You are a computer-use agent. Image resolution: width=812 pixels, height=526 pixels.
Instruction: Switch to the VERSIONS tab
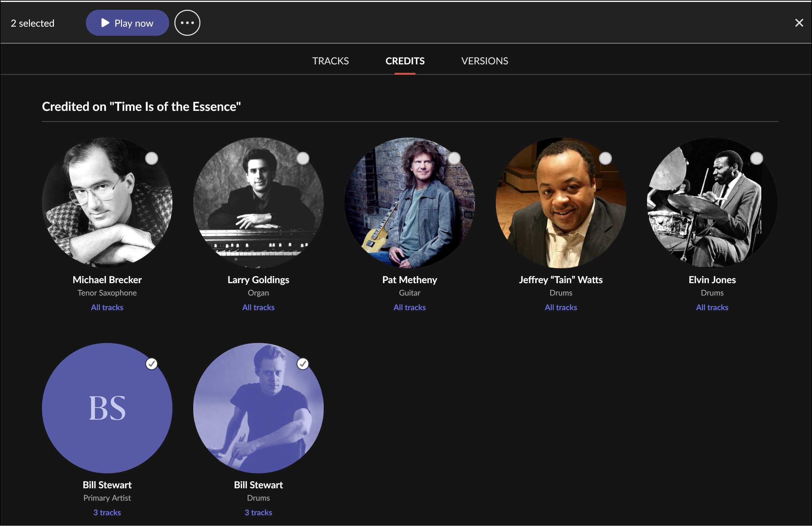click(x=484, y=61)
